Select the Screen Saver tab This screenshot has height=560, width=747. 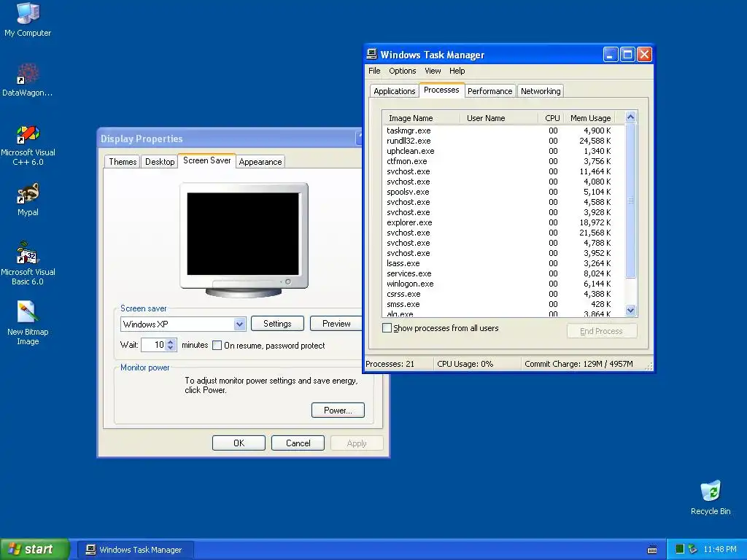206,160
